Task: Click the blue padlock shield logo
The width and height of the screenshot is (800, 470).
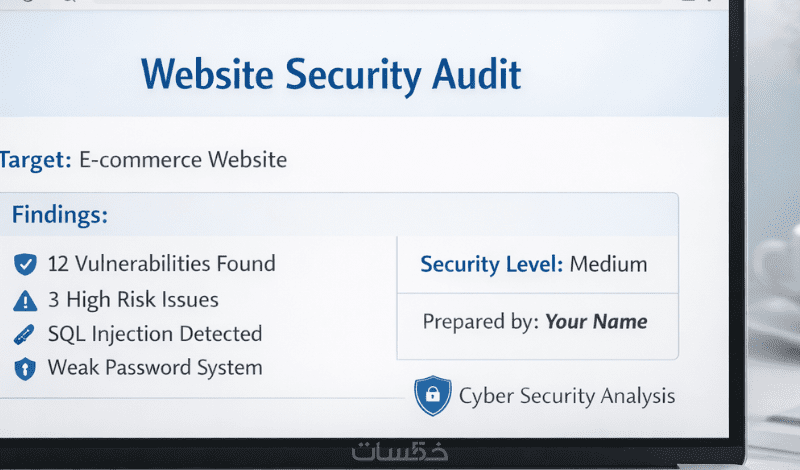Action: (x=432, y=396)
